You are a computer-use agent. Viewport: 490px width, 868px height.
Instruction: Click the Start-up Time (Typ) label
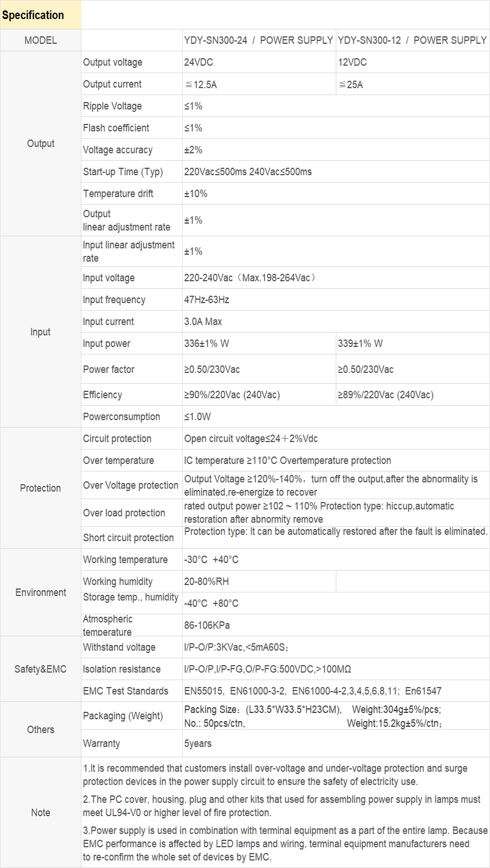coord(123,172)
